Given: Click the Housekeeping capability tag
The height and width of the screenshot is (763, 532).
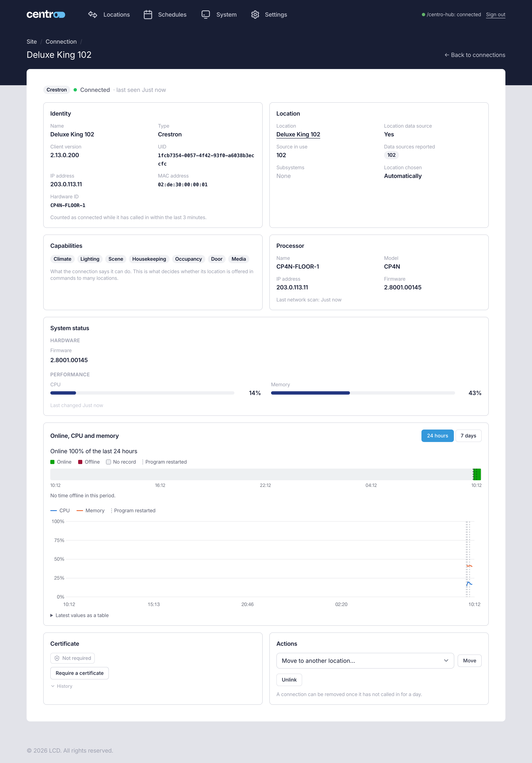Looking at the screenshot, I should [x=149, y=259].
